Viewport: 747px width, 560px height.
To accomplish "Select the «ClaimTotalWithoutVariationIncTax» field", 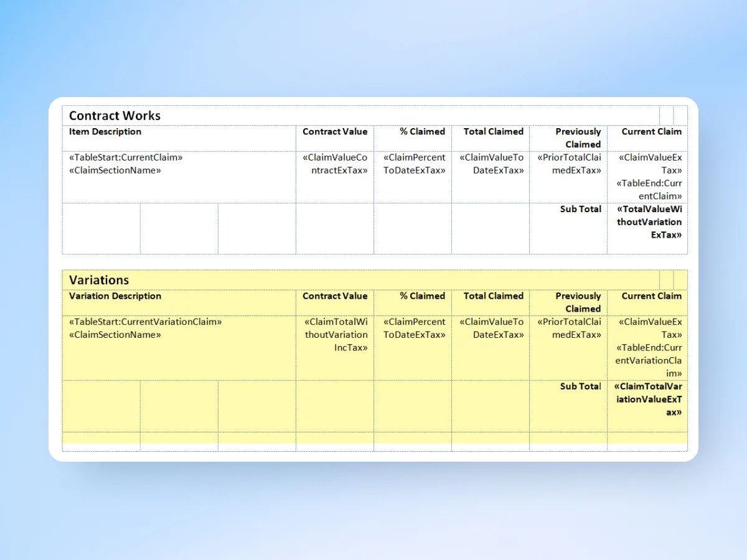I will pyautogui.click(x=336, y=335).
